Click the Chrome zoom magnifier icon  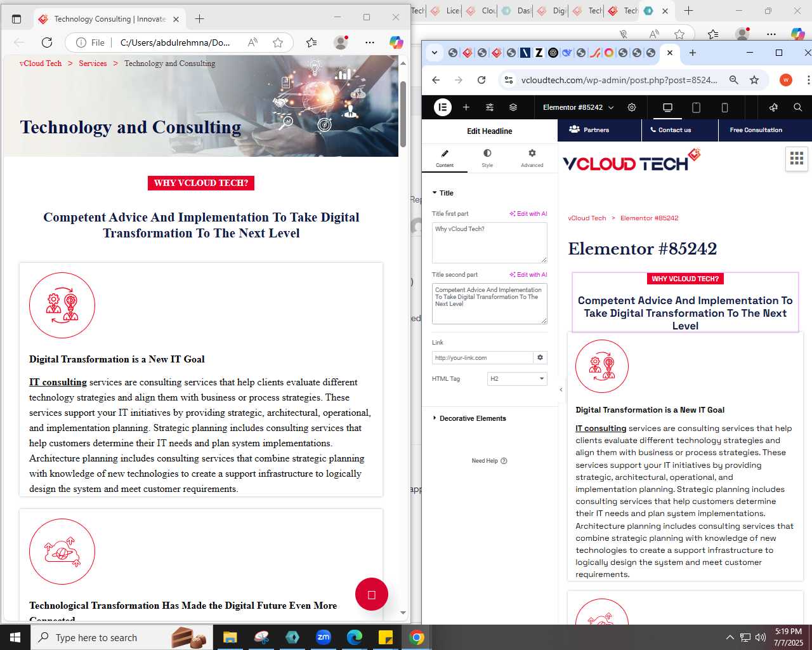(x=733, y=80)
